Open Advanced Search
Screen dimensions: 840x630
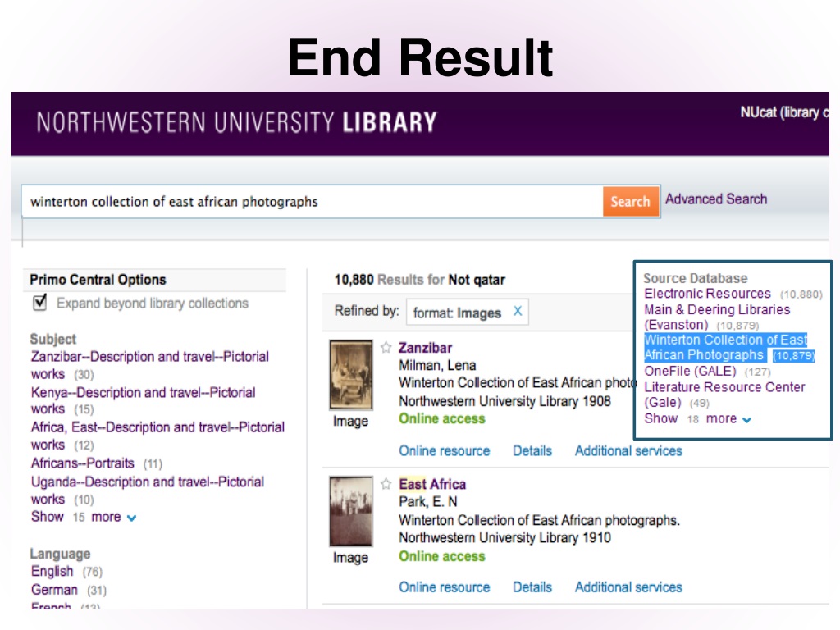pos(716,199)
